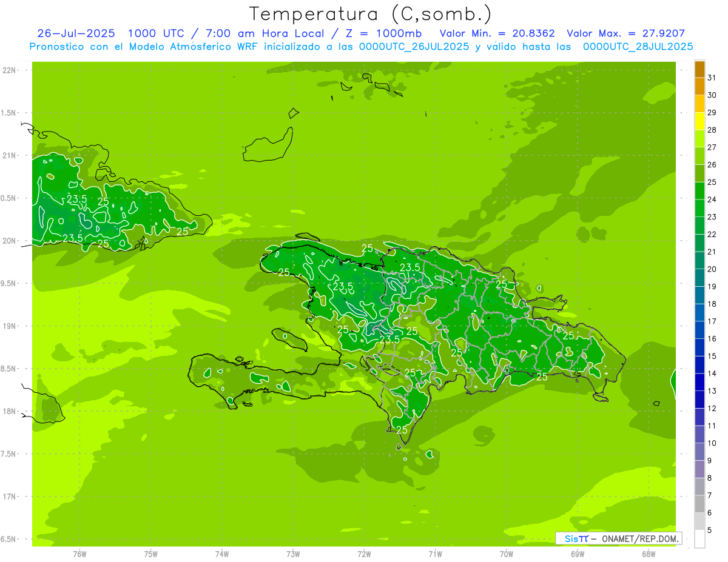Screen dimensions: 728x562
Task: Select the '1000 UTC' time text
Action: tap(157, 33)
